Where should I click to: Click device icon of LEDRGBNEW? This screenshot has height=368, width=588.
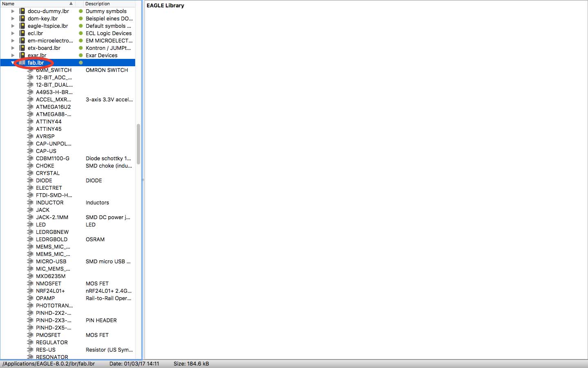(30, 232)
